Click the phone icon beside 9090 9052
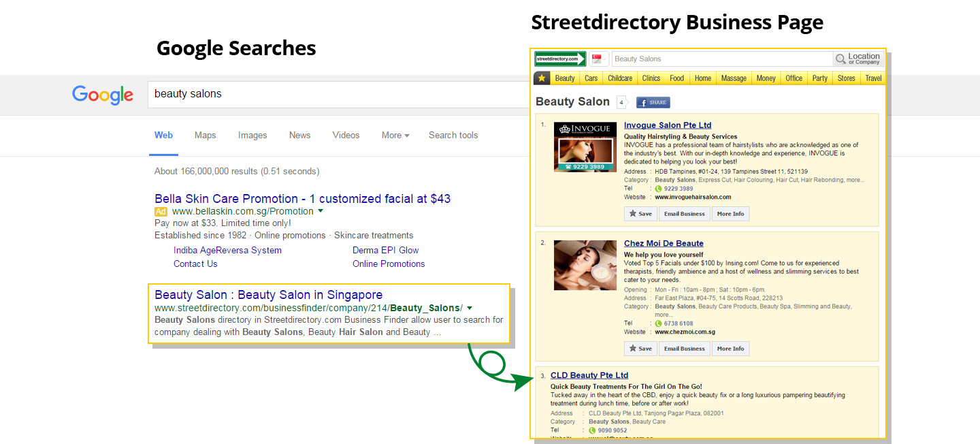This screenshot has width=980, height=444. tap(592, 430)
